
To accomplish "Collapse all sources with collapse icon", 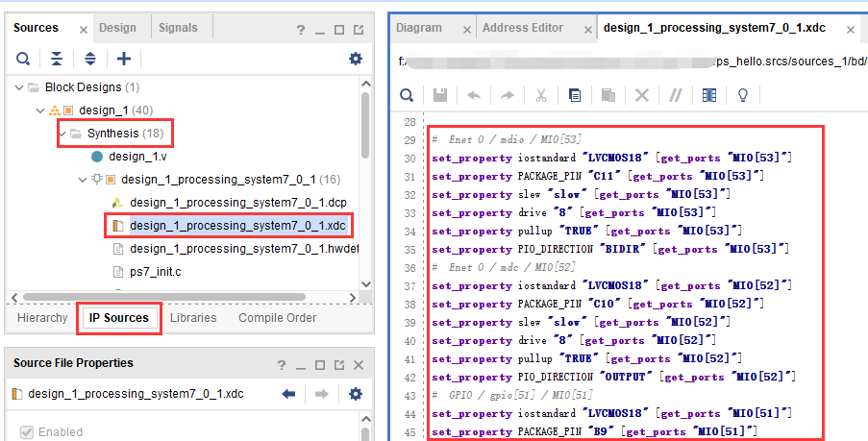I will (57, 59).
